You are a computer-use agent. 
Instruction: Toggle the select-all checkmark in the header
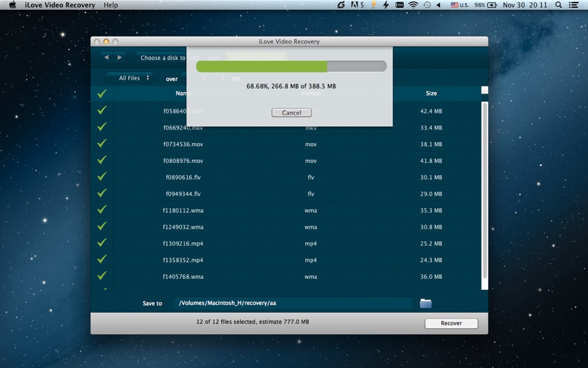click(x=102, y=94)
